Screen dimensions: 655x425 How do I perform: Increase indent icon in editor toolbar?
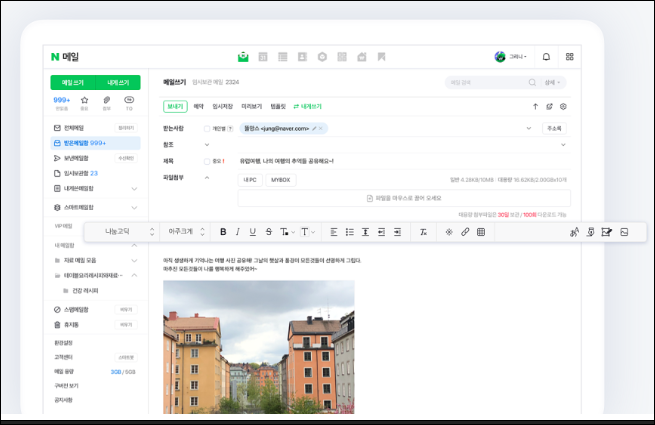coord(397,232)
